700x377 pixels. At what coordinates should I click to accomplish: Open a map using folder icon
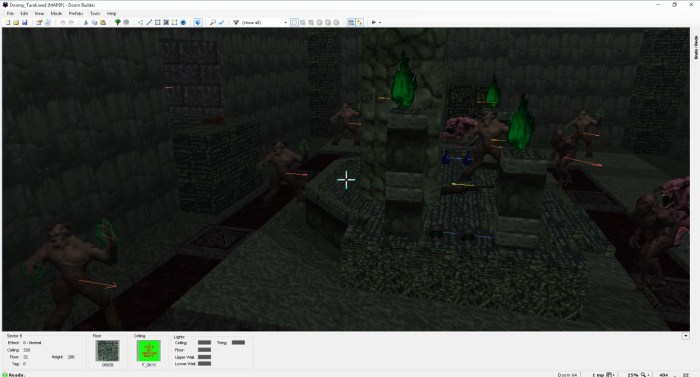click(16, 22)
